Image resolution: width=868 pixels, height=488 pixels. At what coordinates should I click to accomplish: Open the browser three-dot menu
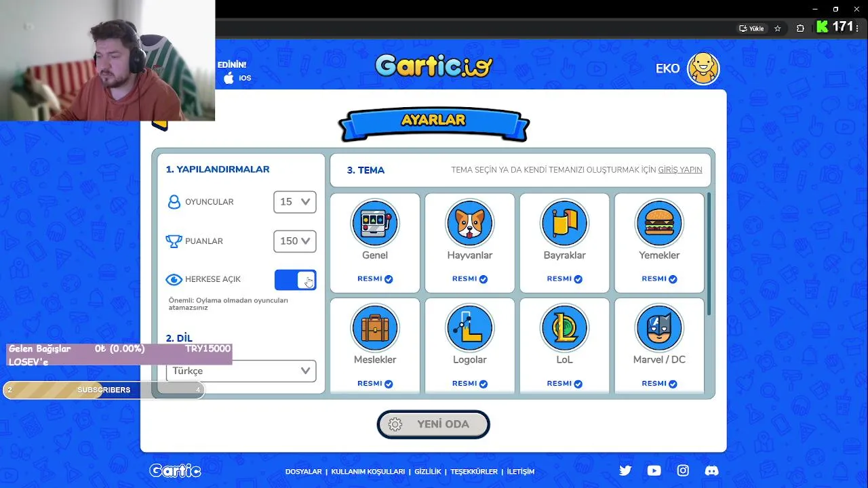click(x=858, y=28)
